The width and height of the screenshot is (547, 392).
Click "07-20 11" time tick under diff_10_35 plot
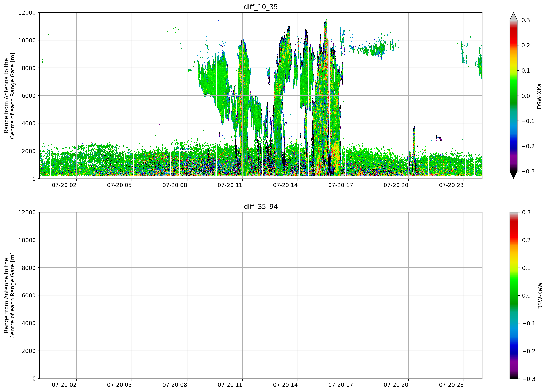(x=230, y=185)
